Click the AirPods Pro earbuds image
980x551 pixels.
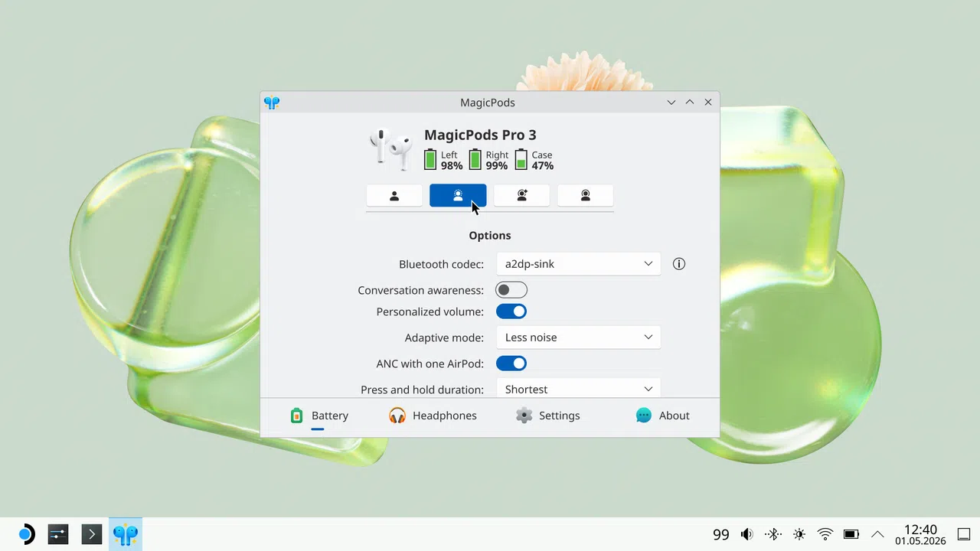(x=391, y=148)
